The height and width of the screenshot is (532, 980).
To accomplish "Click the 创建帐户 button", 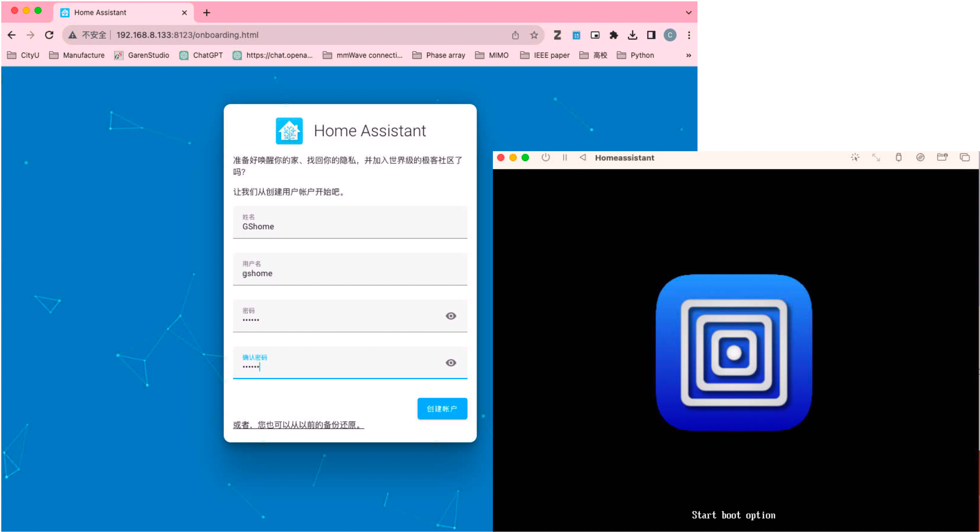I will (442, 408).
